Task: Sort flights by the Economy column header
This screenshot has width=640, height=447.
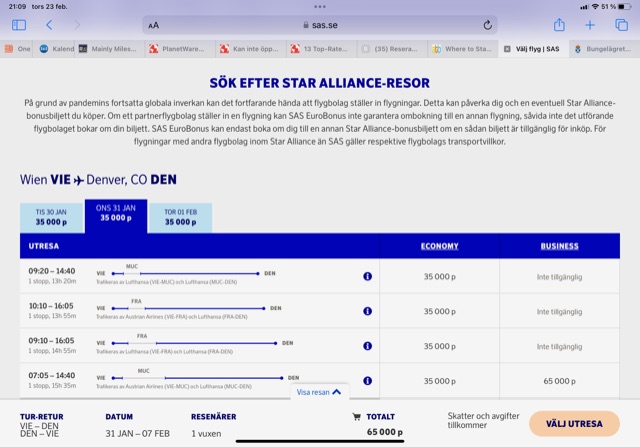Action: click(x=439, y=246)
